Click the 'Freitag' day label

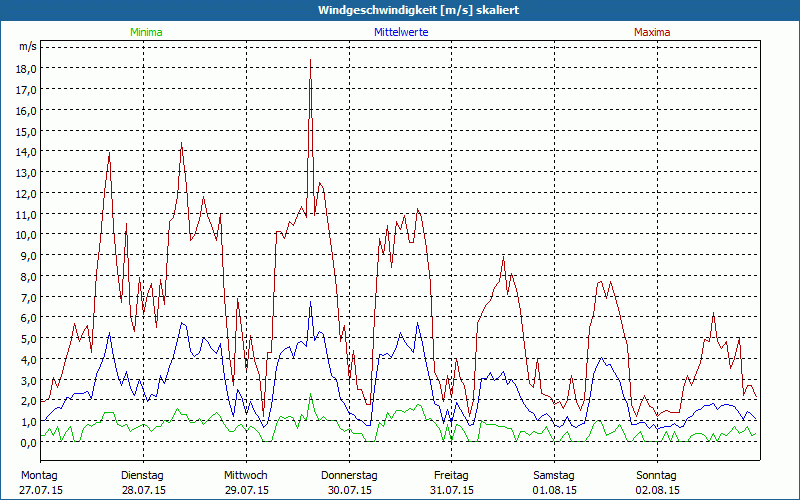[451, 476]
